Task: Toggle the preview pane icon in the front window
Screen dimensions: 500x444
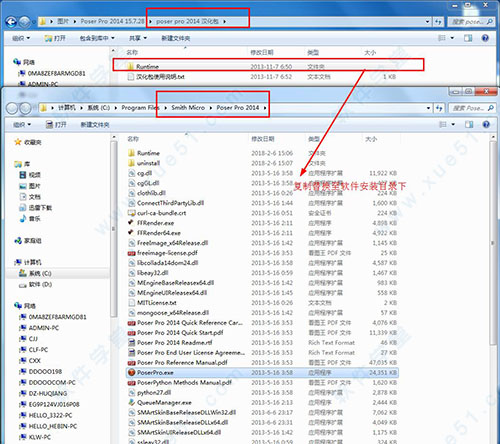Action: click(x=469, y=124)
